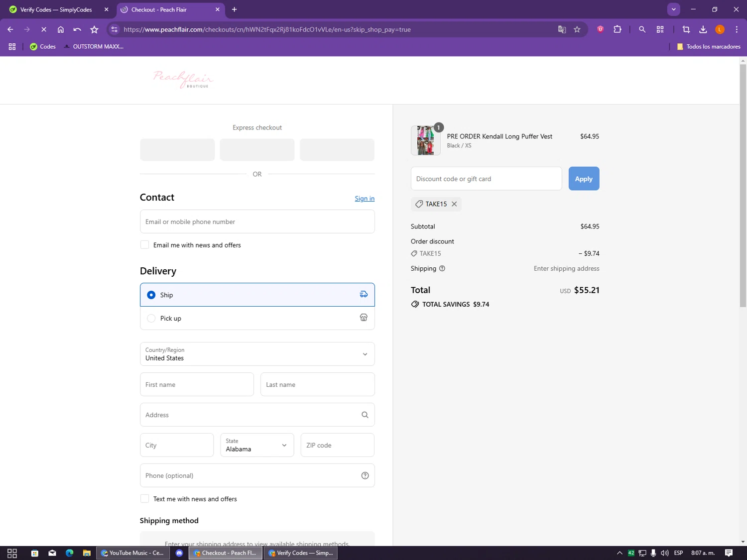Click the search icon in the Address field
This screenshot has width=747, height=560.
pyautogui.click(x=365, y=415)
